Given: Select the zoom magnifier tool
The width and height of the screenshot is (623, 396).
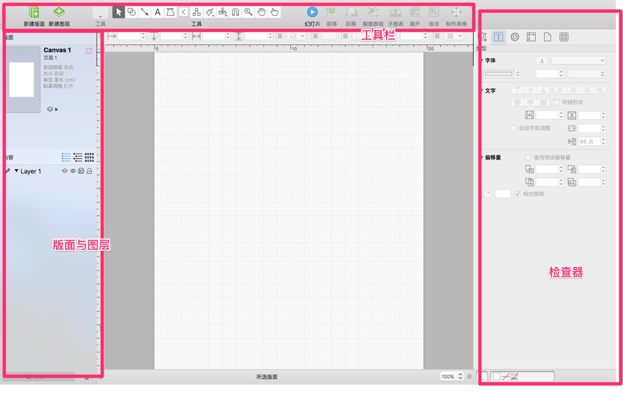Looking at the screenshot, I should point(248,12).
